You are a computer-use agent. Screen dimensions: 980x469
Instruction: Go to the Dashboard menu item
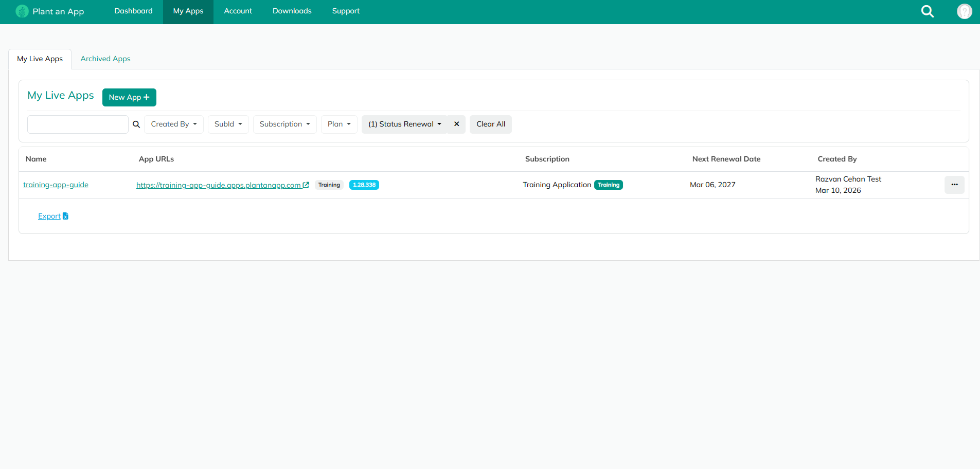tap(133, 11)
